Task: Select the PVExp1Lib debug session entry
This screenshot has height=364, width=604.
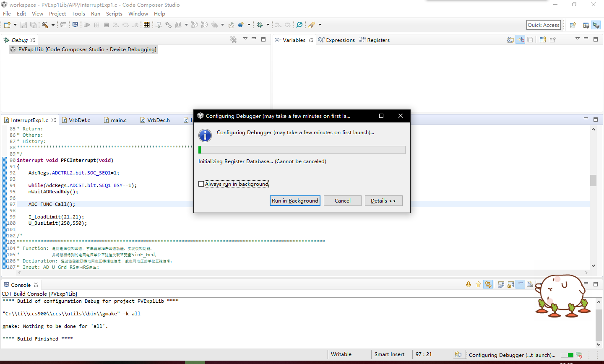Action: (x=83, y=49)
